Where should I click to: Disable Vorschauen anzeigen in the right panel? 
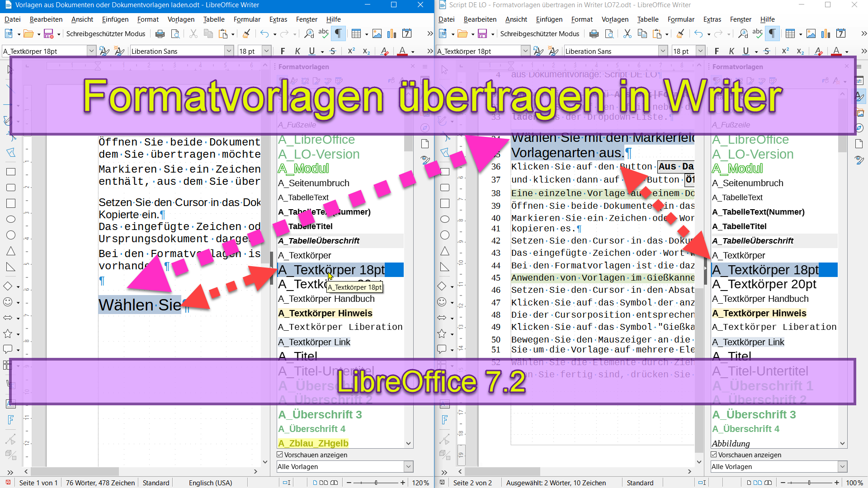tap(713, 455)
